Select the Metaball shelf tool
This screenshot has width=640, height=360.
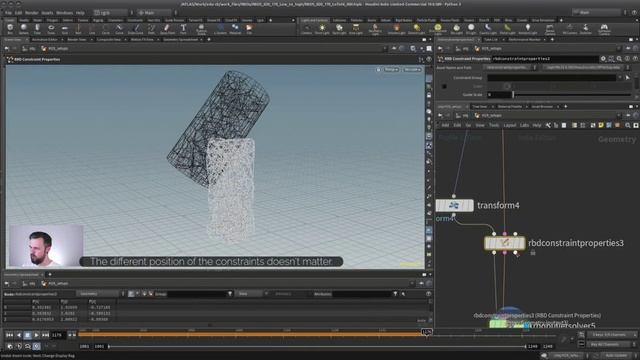(235, 29)
